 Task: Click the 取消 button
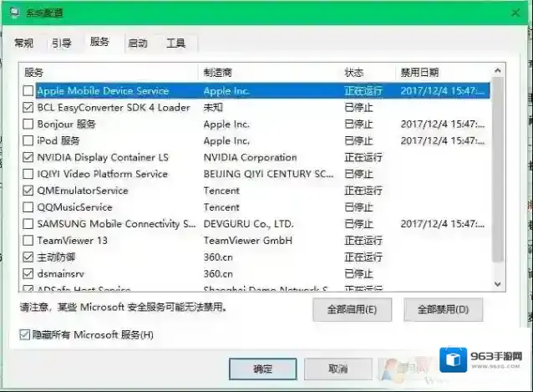(x=338, y=369)
